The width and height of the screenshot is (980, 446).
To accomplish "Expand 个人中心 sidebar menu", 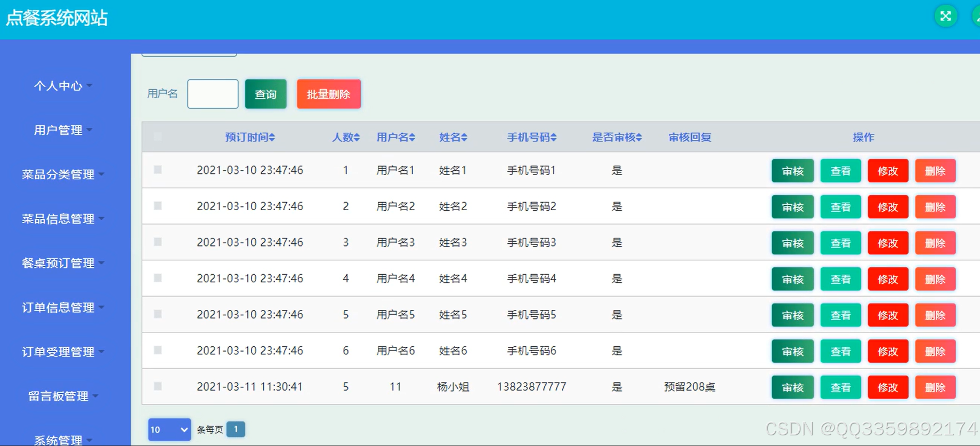I will pos(63,86).
